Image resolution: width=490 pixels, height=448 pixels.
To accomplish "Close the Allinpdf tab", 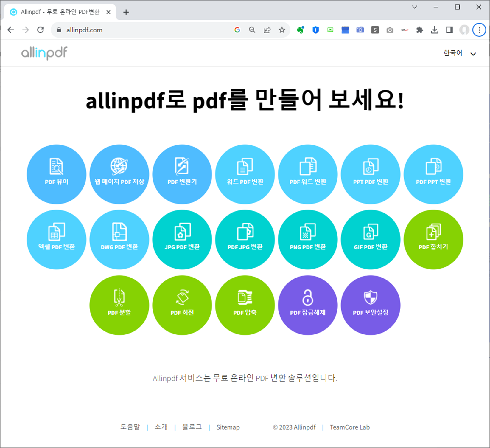I will pos(108,12).
